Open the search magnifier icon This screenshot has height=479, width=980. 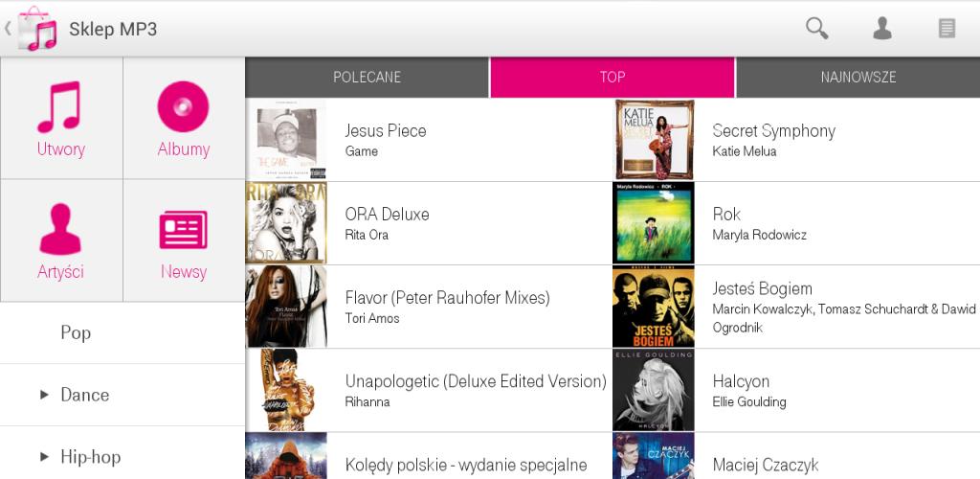817,28
